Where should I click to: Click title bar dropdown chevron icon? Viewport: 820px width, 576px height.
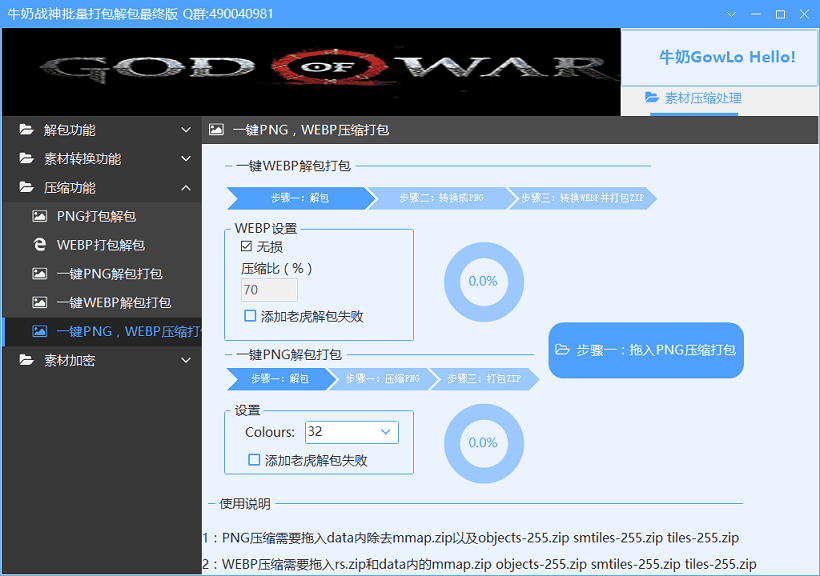pyautogui.click(x=732, y=14)
